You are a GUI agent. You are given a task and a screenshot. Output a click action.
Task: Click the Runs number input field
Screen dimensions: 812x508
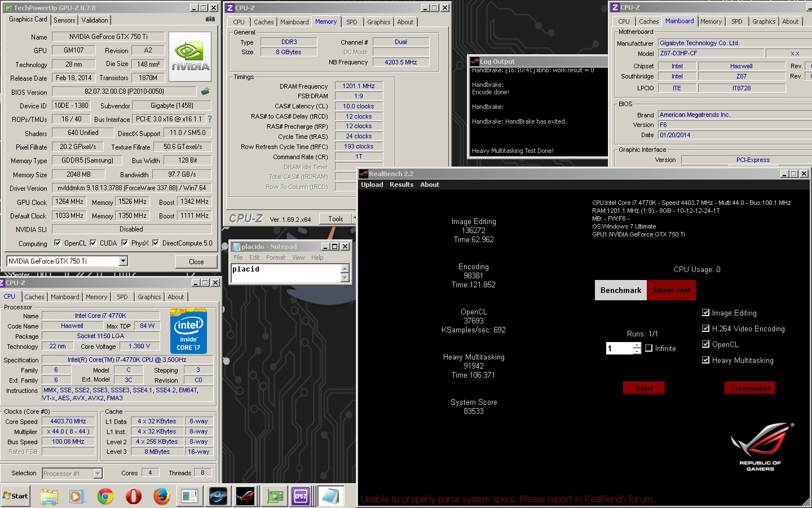click(619, 348)
